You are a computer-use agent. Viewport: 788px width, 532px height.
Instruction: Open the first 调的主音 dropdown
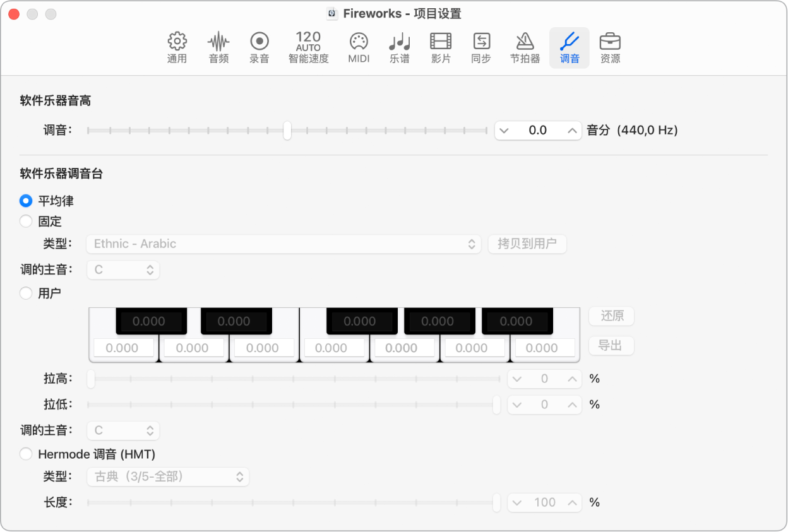click(x=123, y=269)
